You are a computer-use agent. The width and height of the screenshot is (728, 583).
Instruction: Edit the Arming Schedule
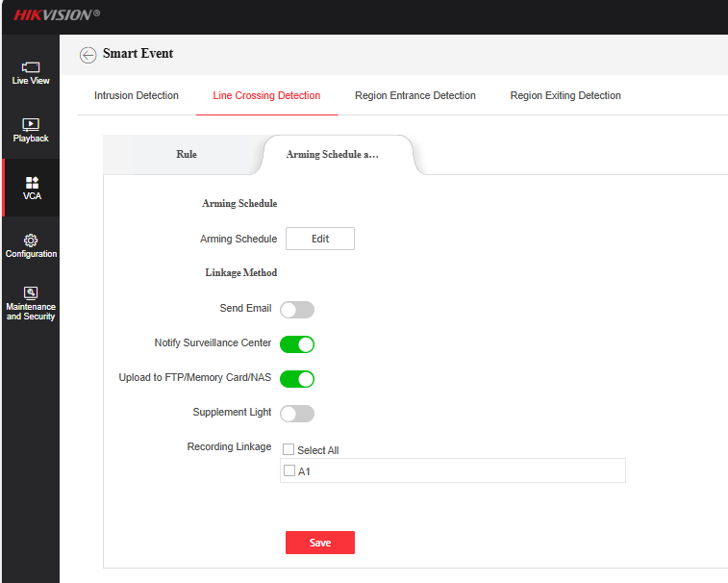tap(320, 239)
